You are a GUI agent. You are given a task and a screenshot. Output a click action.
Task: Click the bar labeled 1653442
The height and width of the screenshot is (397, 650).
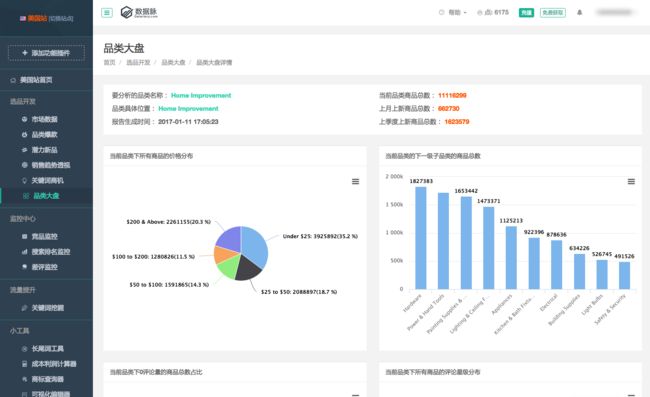[466, 243]
